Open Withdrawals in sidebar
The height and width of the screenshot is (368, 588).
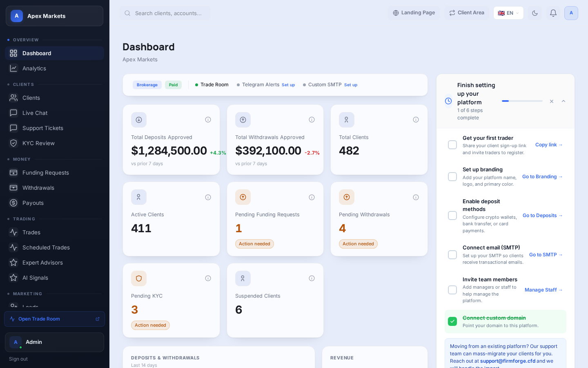(54, 188)
